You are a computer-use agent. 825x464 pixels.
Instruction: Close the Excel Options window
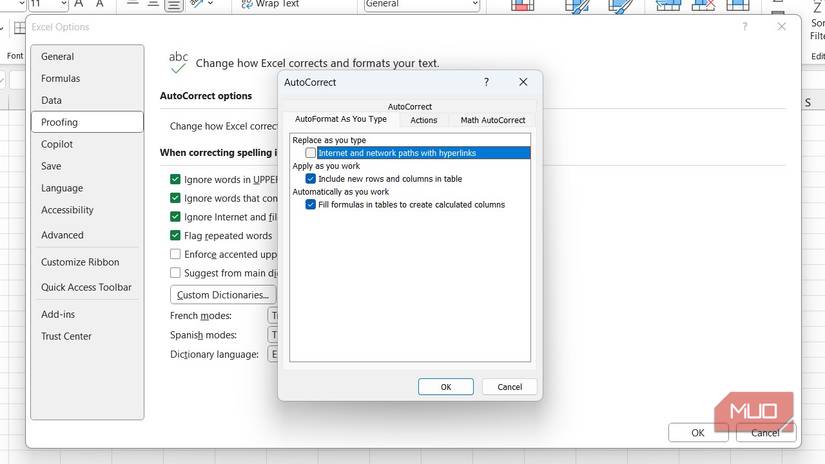[x=781, y=26]
